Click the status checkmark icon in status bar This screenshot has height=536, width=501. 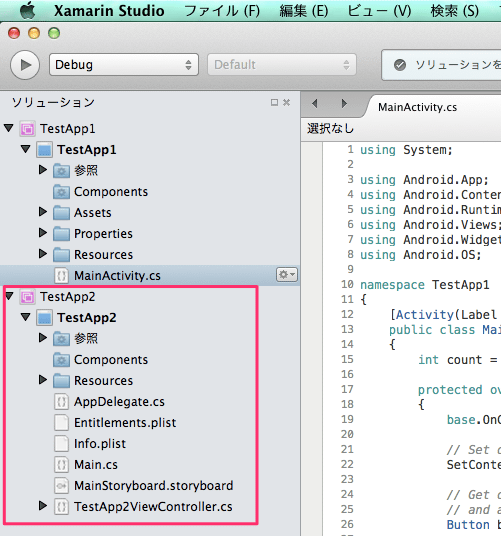point(400,65)
